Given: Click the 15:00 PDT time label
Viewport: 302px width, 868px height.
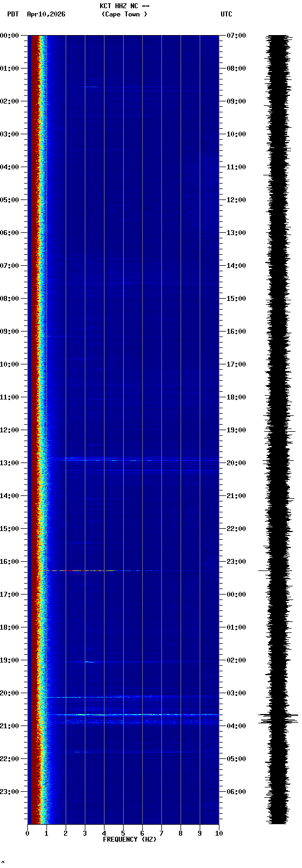Looking at the screenshot, I should click(10, 529).
